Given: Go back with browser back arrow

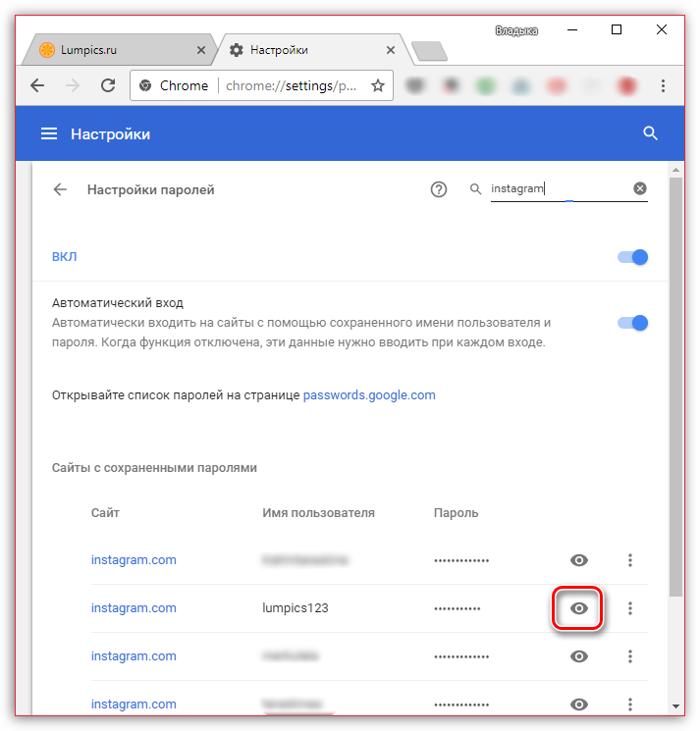Looking at the screenshot, I should tap(37, 85).
